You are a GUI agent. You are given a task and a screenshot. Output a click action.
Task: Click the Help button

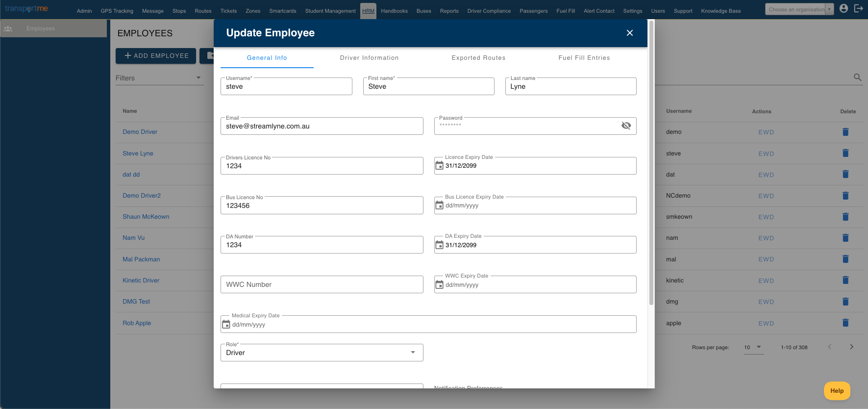837,391
